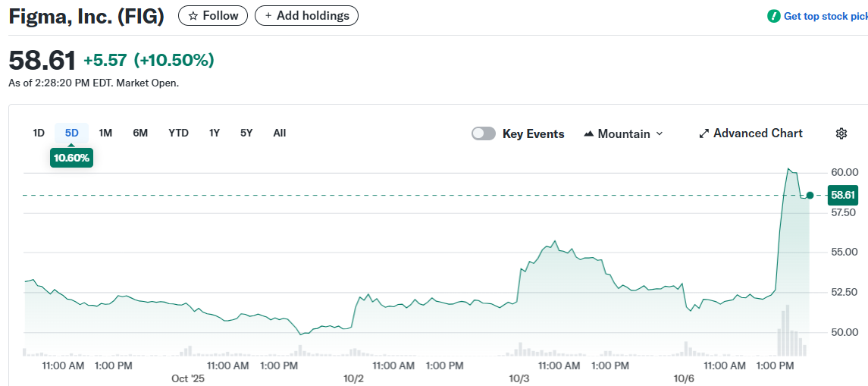Choose the 1Y time range
868x386 pixels.
coord(215,133)
